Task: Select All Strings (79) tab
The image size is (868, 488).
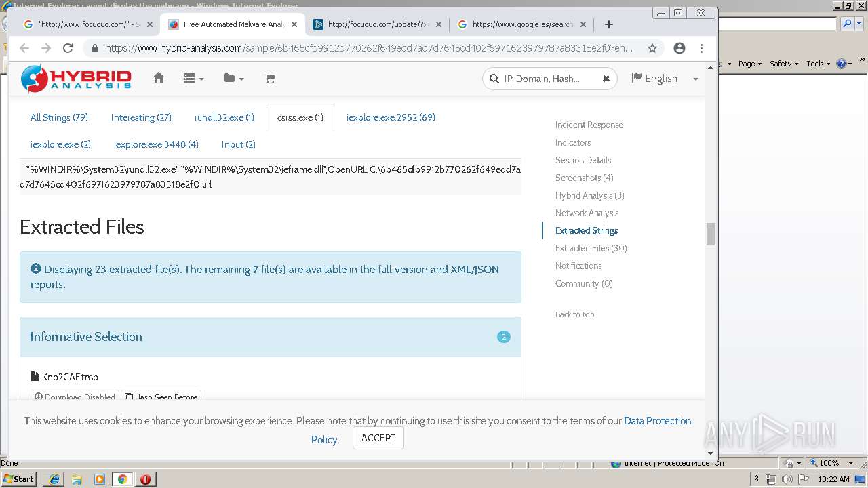Action: pos(59,117)
